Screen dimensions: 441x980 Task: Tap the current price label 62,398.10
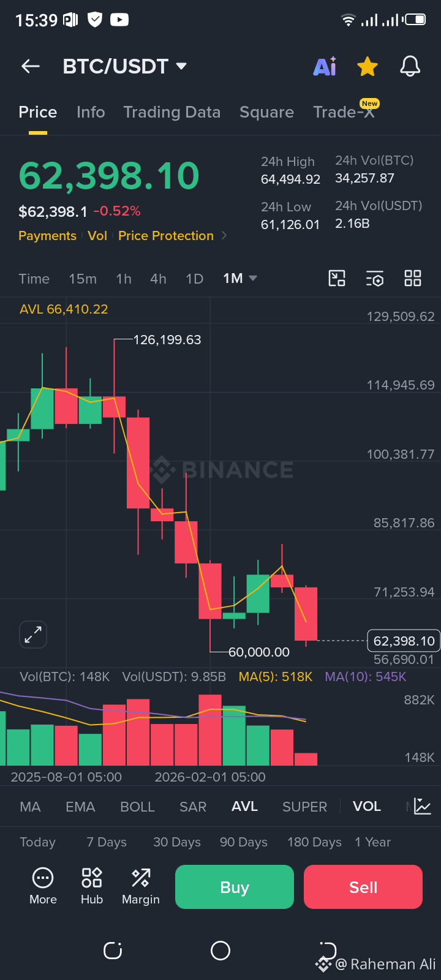[x=404, y=641]
